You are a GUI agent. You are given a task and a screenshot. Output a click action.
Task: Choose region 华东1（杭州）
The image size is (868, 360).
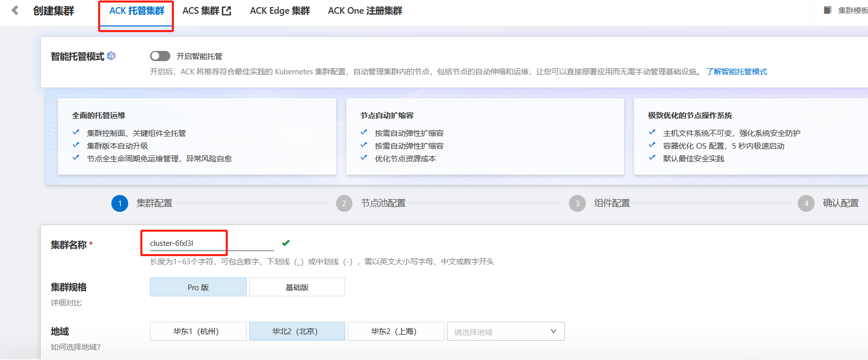(198, 331)
